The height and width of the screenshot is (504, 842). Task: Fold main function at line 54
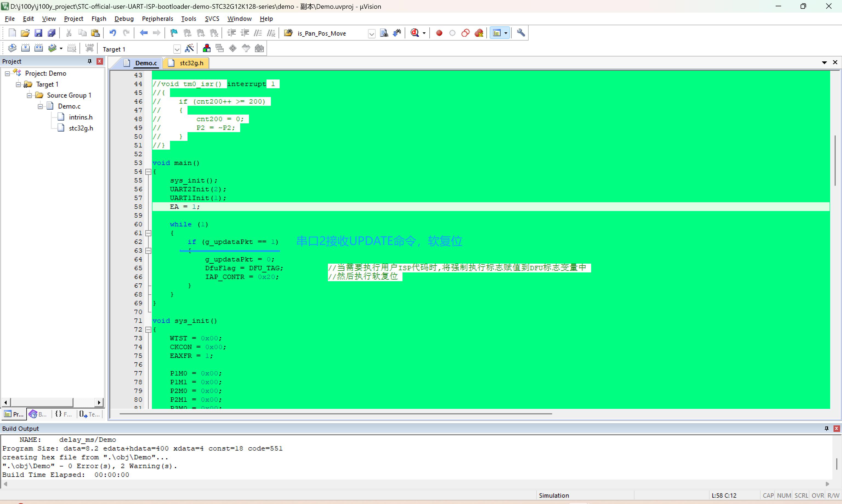(x=148, y=172)
